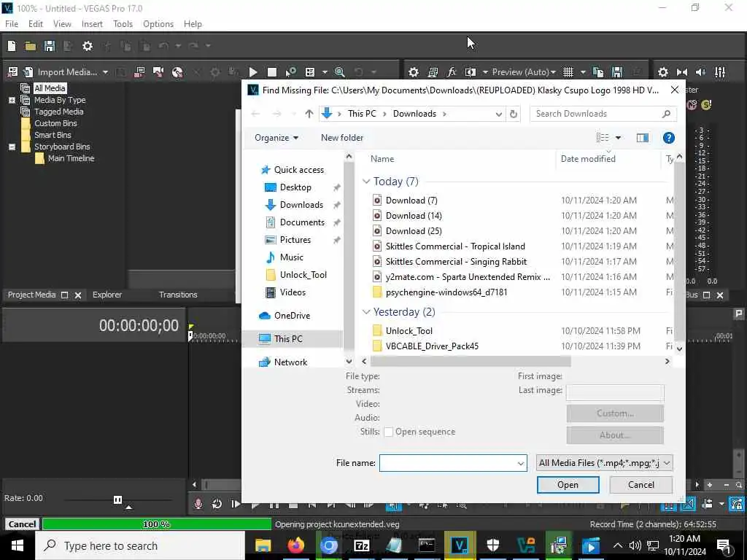
Task: Click the dialog Cancel button
Action: coord(640,485)
